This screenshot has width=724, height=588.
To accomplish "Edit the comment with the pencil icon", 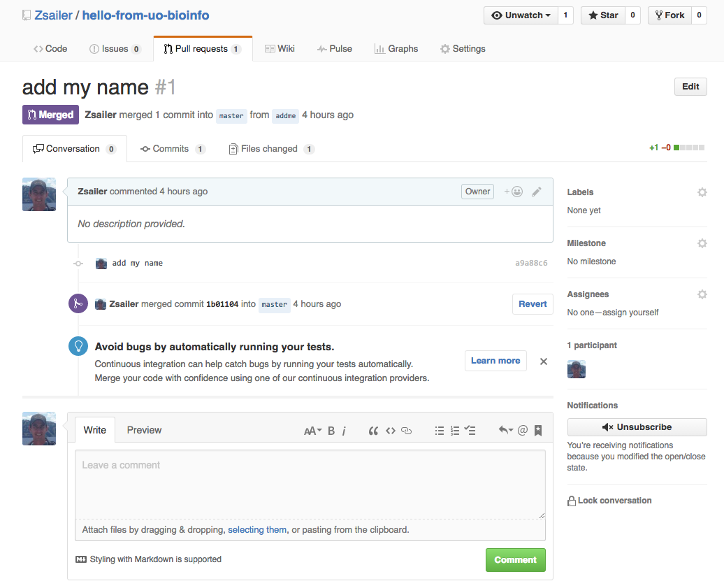I will pos(536,192).
